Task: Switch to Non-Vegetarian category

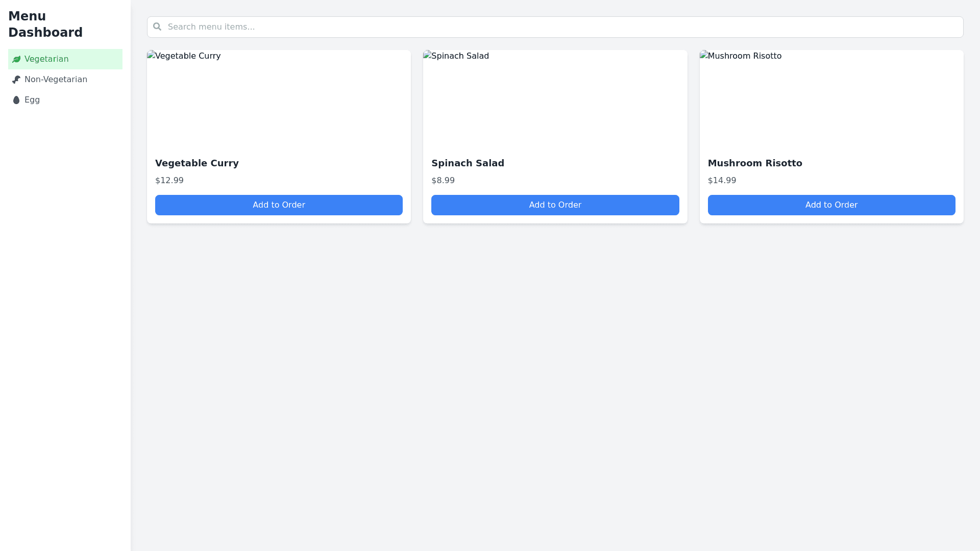Action: (65, 80)
